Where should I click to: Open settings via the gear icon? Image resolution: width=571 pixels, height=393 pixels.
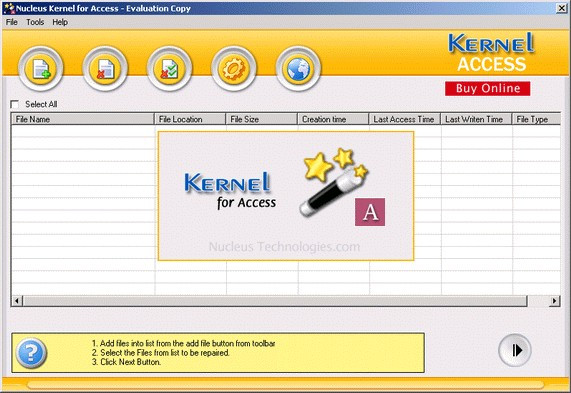[x=234, y=68]
